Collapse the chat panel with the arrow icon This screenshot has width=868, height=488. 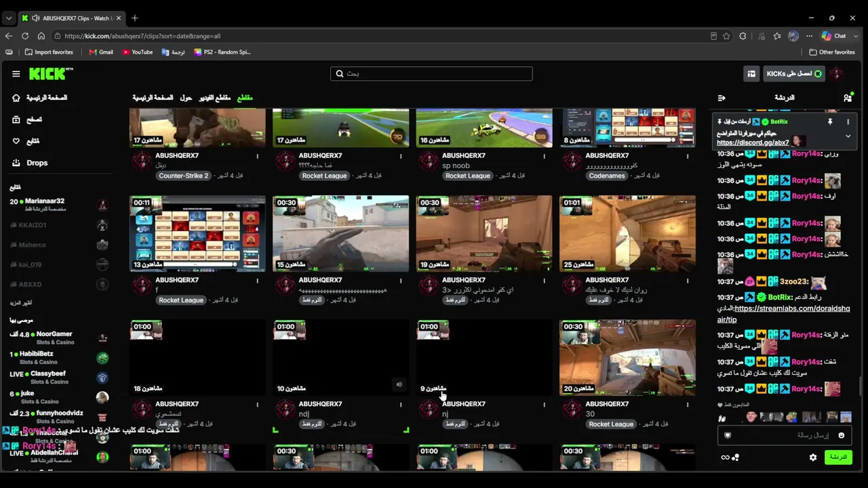pos(722,98)
